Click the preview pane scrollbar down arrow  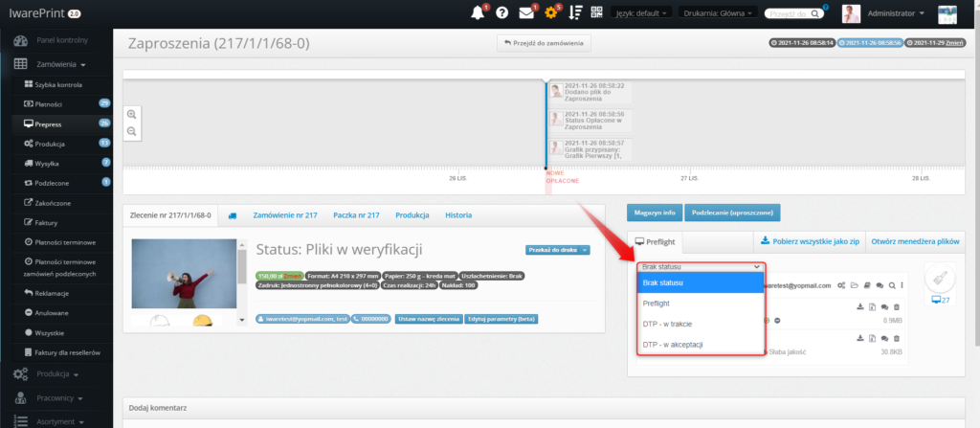tap(242, 321)
